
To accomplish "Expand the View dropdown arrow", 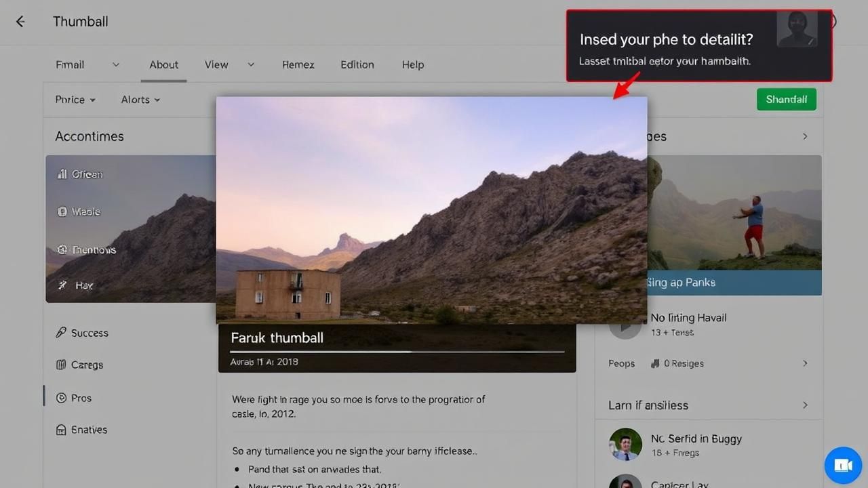I will (251, 65).
